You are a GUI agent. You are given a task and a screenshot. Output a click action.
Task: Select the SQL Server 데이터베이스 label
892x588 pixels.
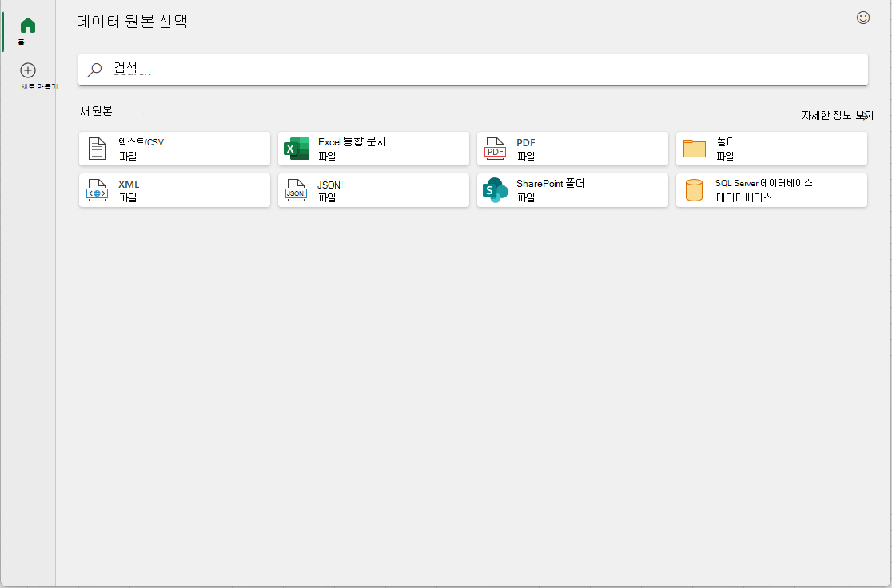(x=764, y=183)
